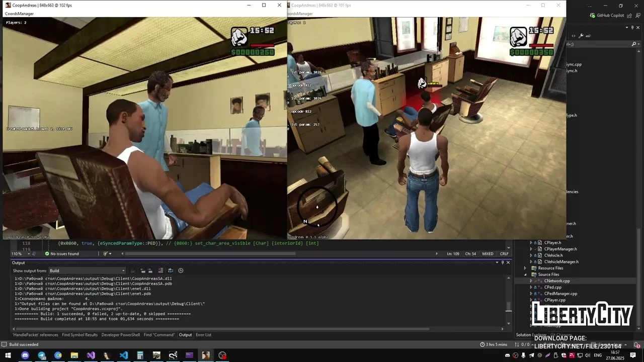Go to next message in Output

(x=150, y=270)
